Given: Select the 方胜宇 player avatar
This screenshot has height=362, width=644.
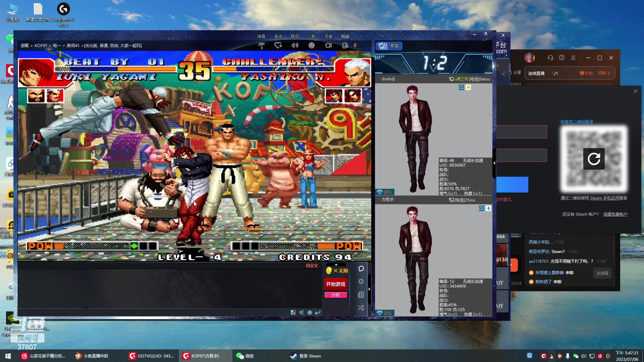Looking at the screenshot, I should pos(415,259).
